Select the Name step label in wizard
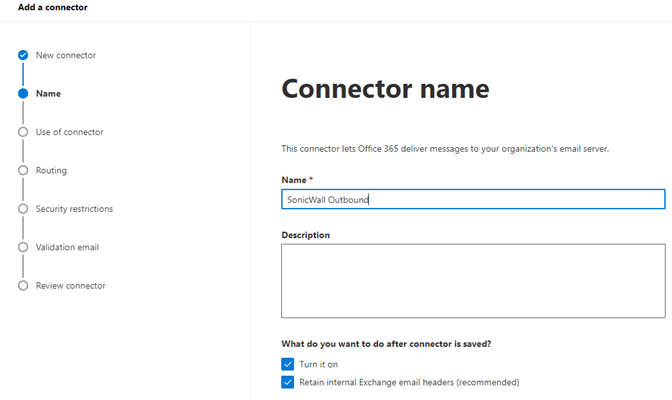 coord(48,93)
